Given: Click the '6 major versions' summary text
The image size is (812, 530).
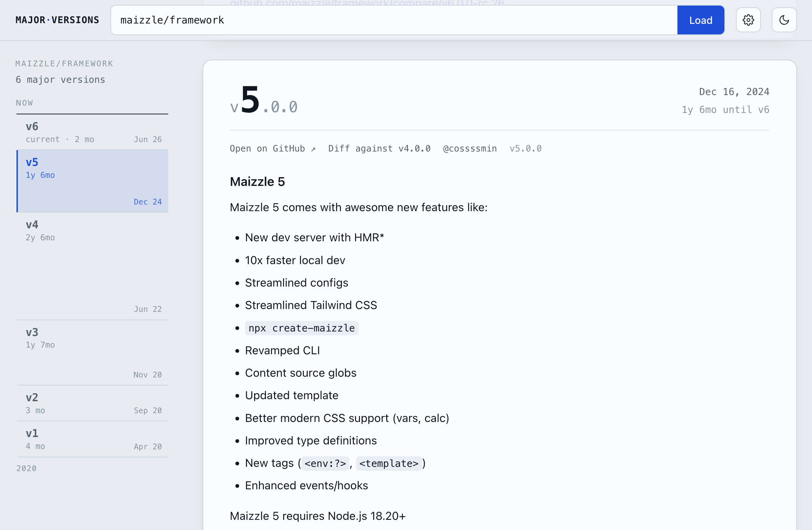Looking at the screenshot, I should tap(60, 80).
